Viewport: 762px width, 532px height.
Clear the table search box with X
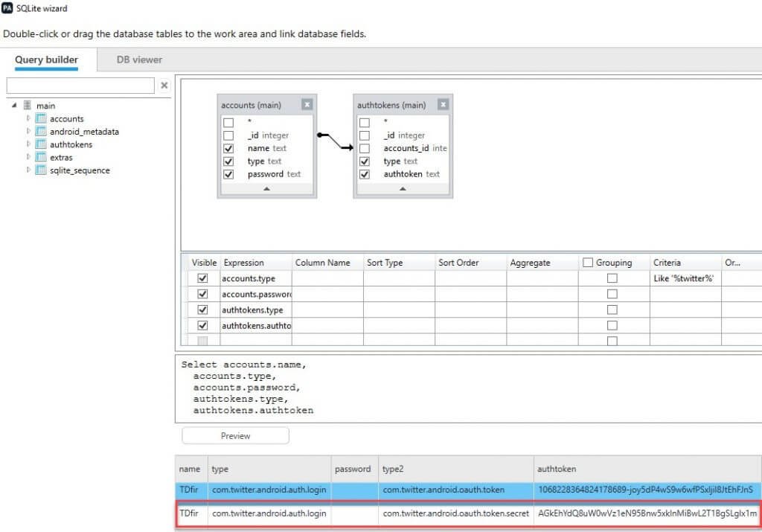click(164, 85)
